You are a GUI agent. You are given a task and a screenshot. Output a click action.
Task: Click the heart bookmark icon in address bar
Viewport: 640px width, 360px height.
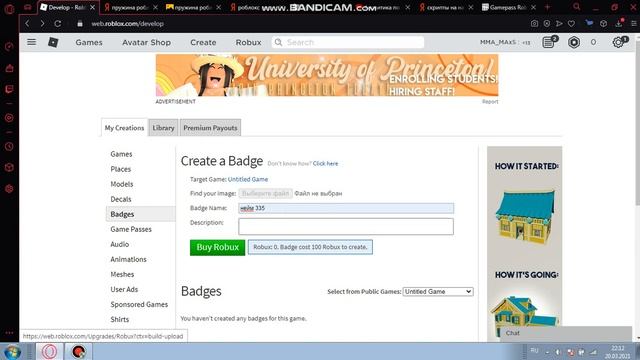point(571,24)
